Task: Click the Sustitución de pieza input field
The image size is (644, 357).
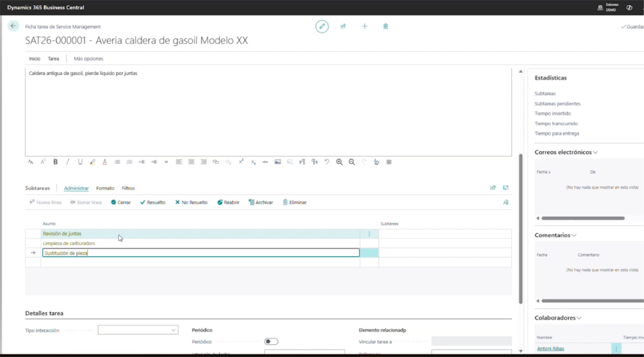Action: coord(200,253)
